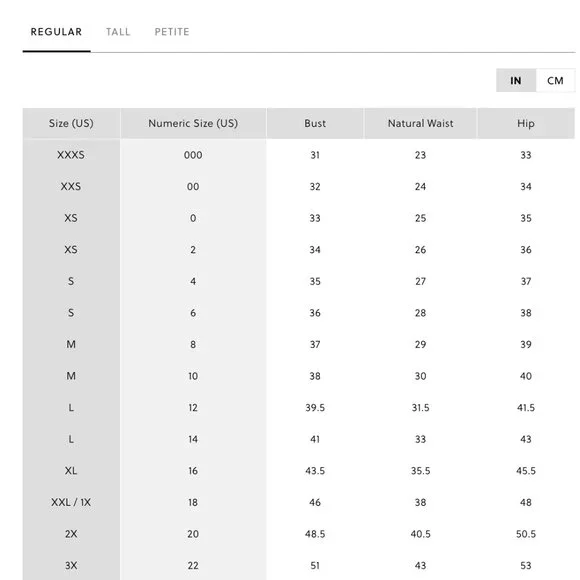
Task: Switch to the TALL size tab
Action: click(x=118, y=32)
